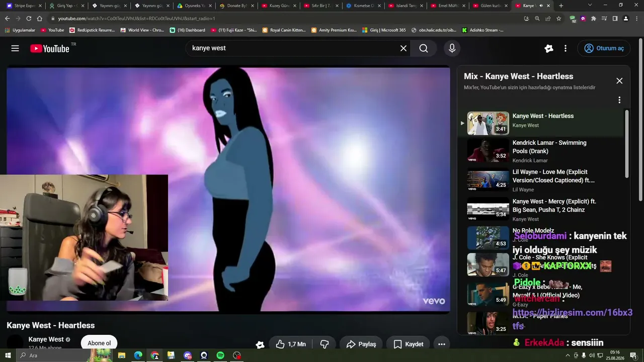Switch to the Emel Müftüoğlu tab

[448, 6]
